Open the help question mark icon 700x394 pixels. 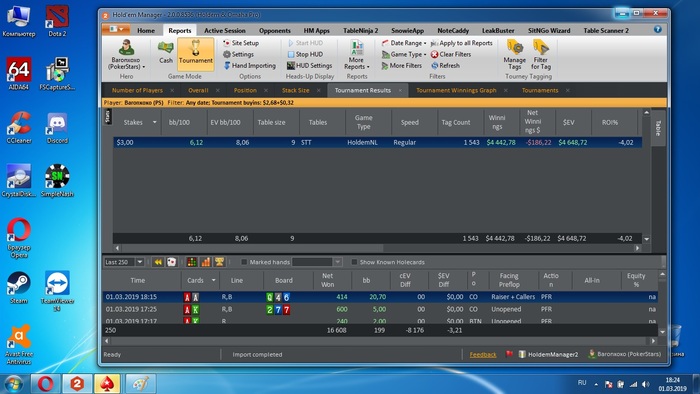click(658, 29)
